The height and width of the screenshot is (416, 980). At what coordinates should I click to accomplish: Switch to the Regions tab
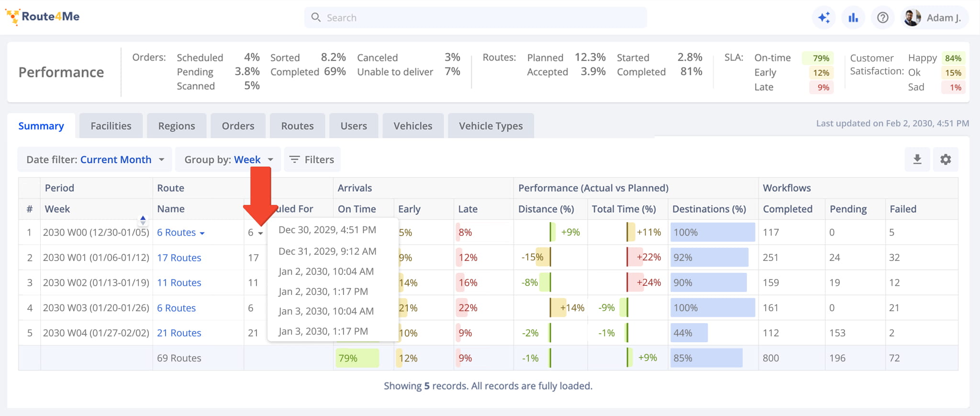coord(177,126)
